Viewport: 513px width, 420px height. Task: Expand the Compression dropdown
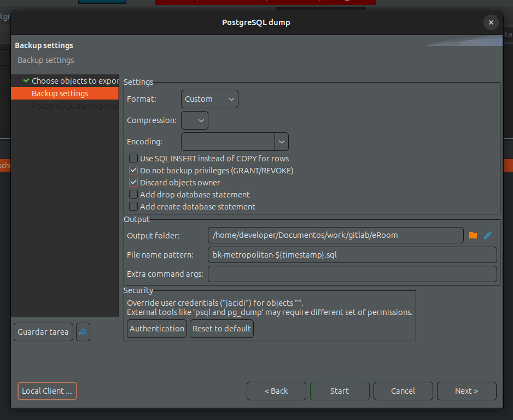195,120
